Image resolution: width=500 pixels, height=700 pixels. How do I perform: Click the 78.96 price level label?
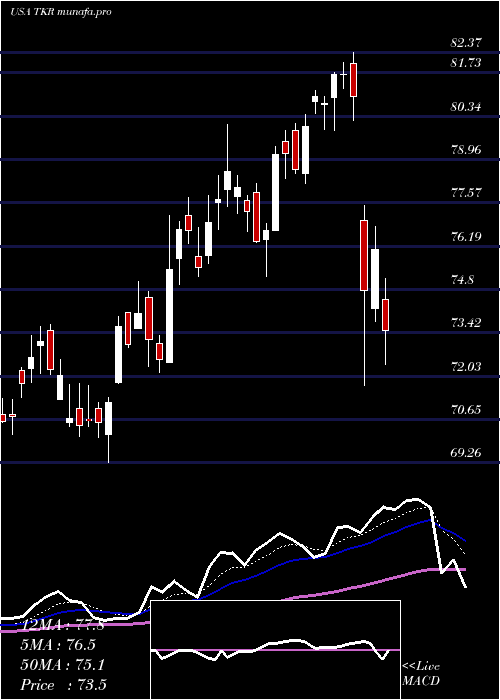click(x=466, y=150)
